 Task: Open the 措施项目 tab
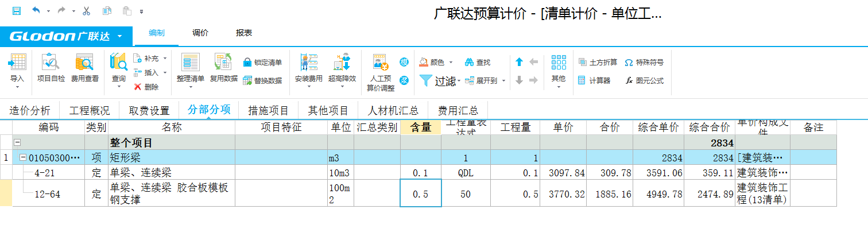pyautogui.click(x=269, y=110)
